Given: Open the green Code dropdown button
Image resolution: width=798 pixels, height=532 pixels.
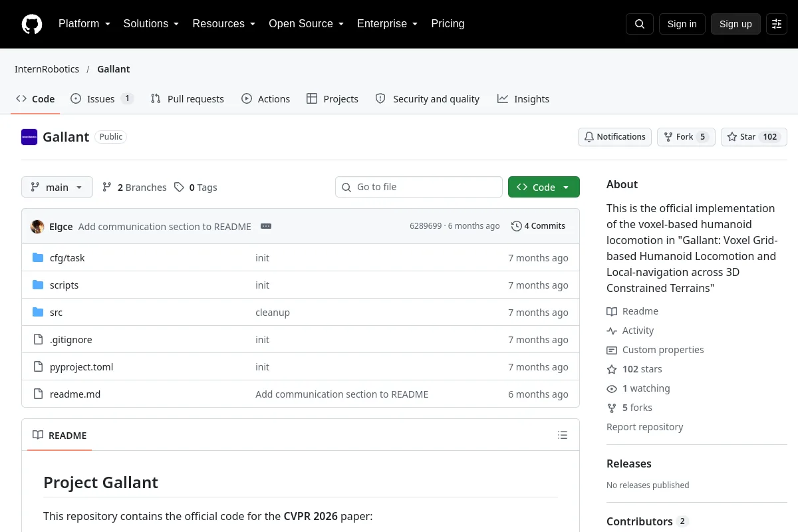Looking at the screenshot, I should pyautogui.click(x=544, y=188).
